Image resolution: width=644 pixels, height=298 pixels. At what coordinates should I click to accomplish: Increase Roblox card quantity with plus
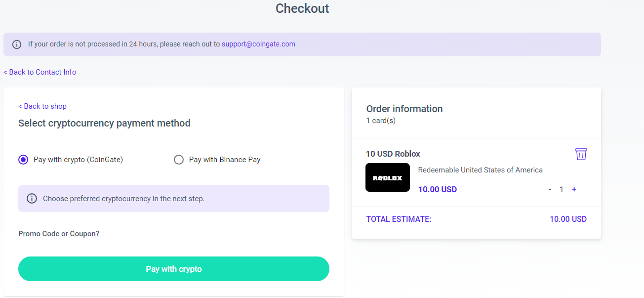574,189
